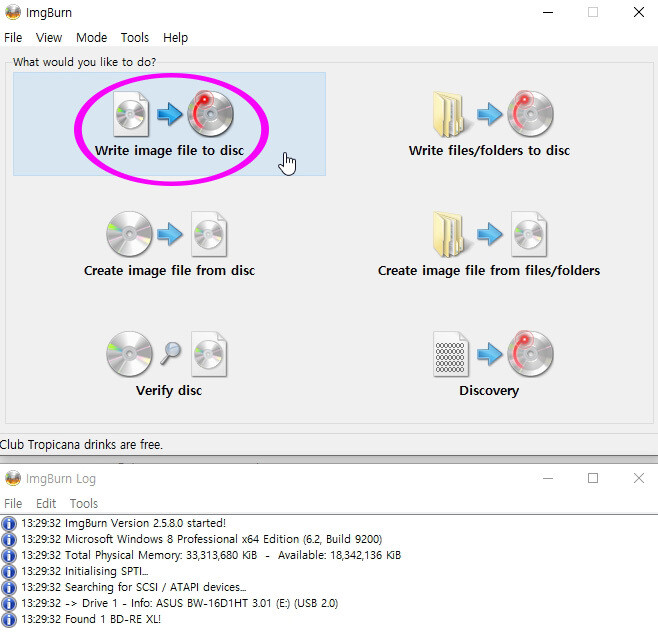Click status bar text 'Club Tropicana drinks are free.'

(81, 444)
